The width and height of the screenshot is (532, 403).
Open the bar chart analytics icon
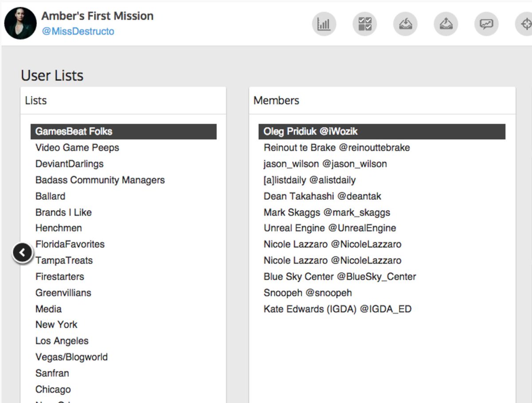click(x=324, y=24)
